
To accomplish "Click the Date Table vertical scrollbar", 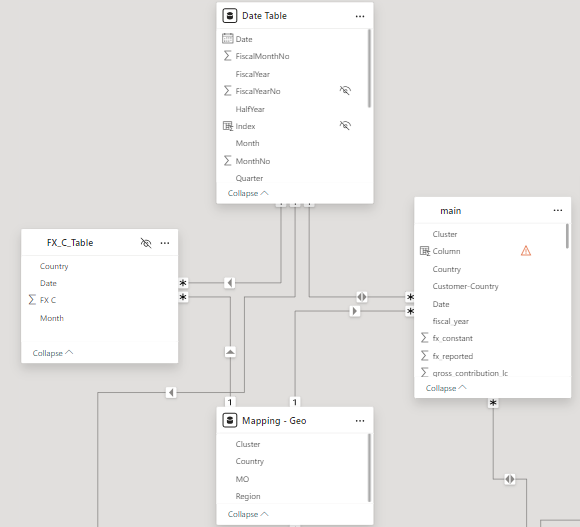I will pos(369,68).
